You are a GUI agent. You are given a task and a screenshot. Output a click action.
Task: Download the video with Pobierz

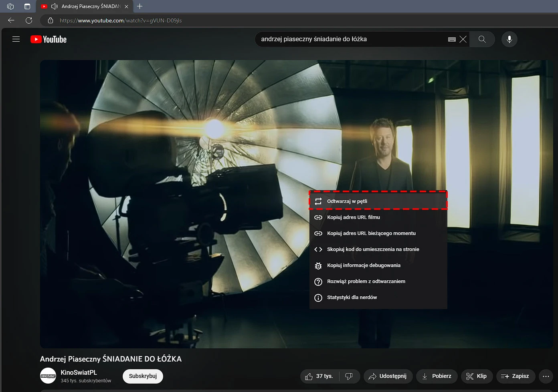(x=437, y=376)
